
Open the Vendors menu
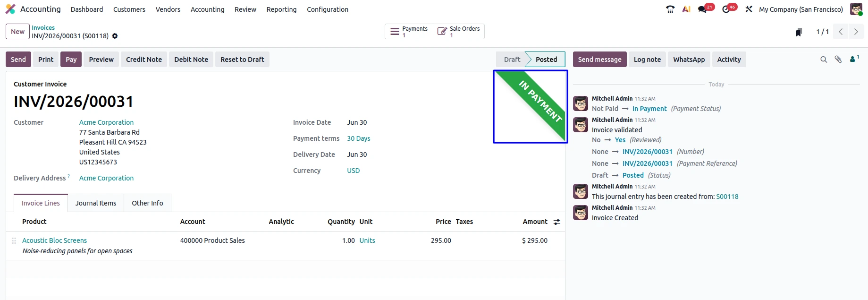pyautogui.click(x=168, y=9)
